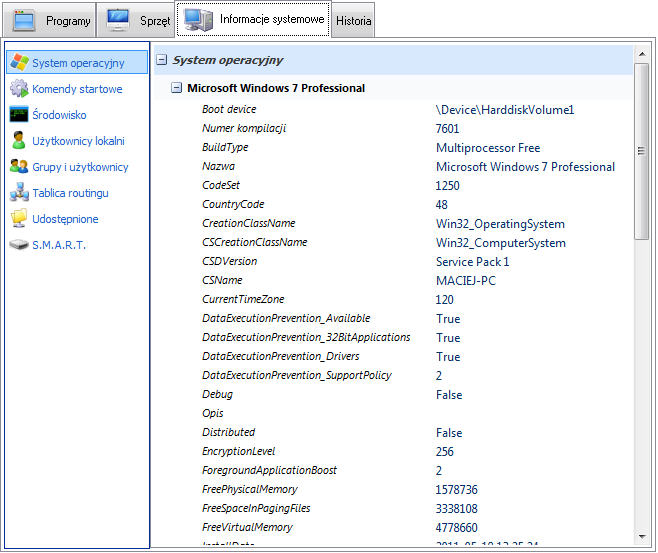
Task: Select the CurrentTimeZone label
Action: tap(243, 299)
